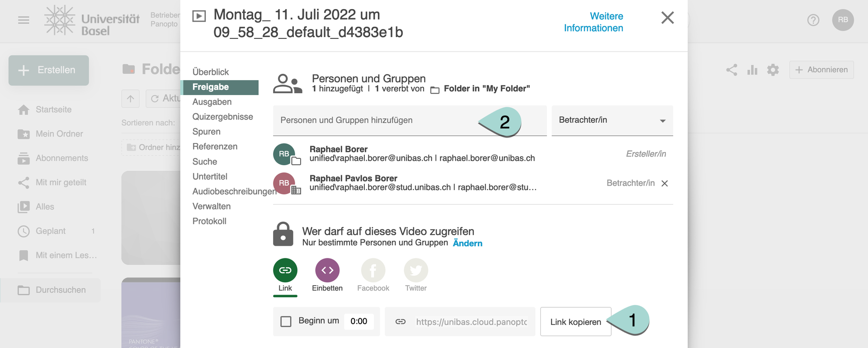This screenshot has width=868, height=348.
Task: Click the Twitter share icon
Action: click(x=415, y=270)
